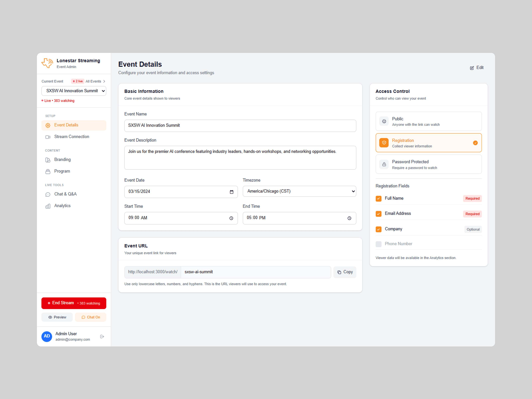This screenshot has height=399, width=532.
Task: Open the Event Date calendar picker icon
Action: [231, 192]
